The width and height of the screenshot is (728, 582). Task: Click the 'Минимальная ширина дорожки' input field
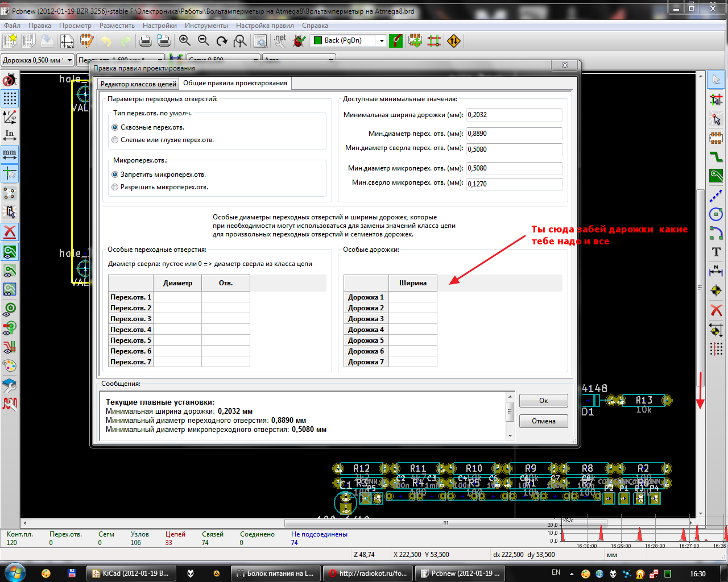click(x=514, y=115)
